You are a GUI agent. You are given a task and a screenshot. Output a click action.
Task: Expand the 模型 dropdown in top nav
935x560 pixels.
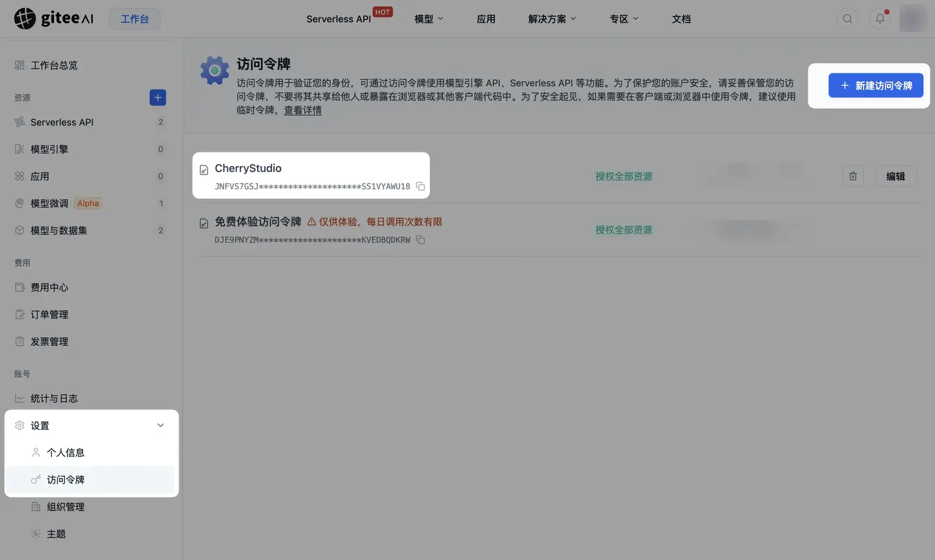point(429,19)
